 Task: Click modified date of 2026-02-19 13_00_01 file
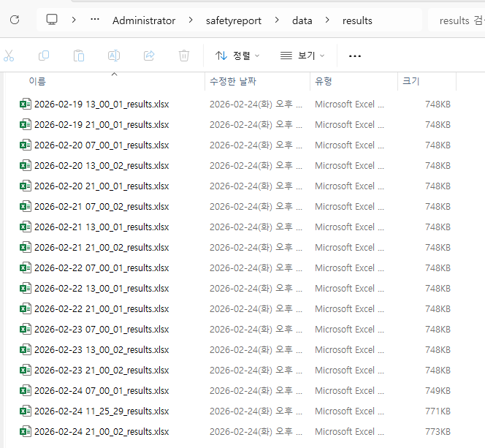256,105
